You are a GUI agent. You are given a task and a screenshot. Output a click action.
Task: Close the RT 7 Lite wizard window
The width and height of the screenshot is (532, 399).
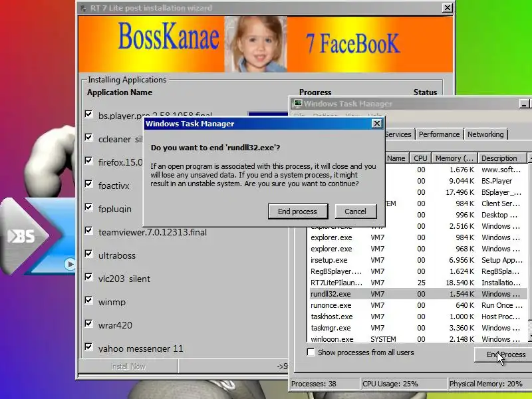click(x=448, y=7)
